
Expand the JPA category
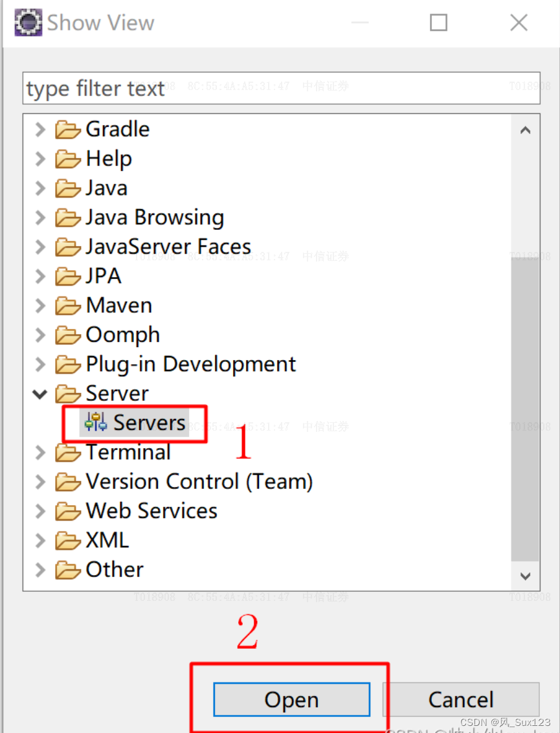coord(41,276)
